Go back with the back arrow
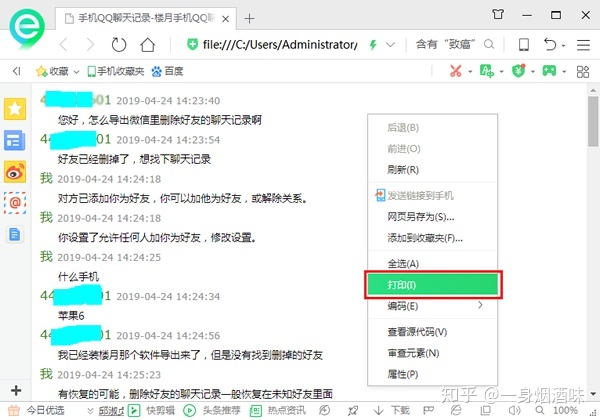This screenshot has width=600, height=420. (x=64, y=45)
